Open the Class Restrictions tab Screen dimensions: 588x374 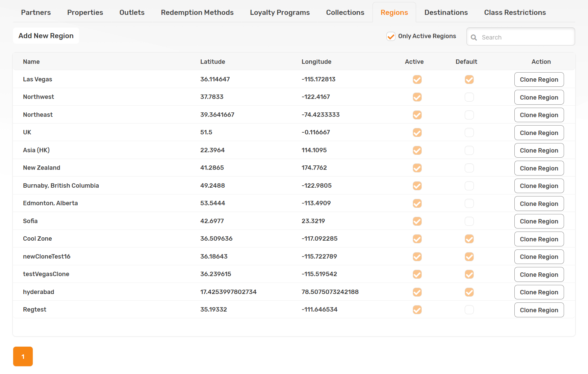click(x=515, y=12)
